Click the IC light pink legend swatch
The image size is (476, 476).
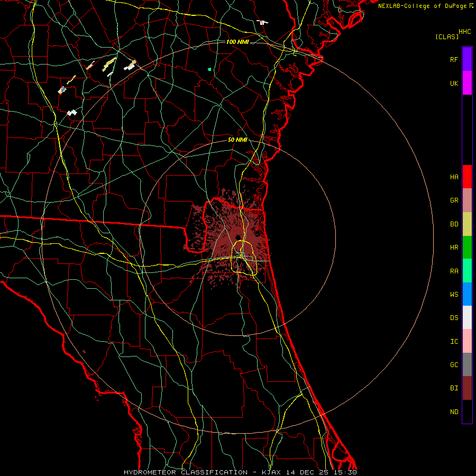click(x=467, y=341)
